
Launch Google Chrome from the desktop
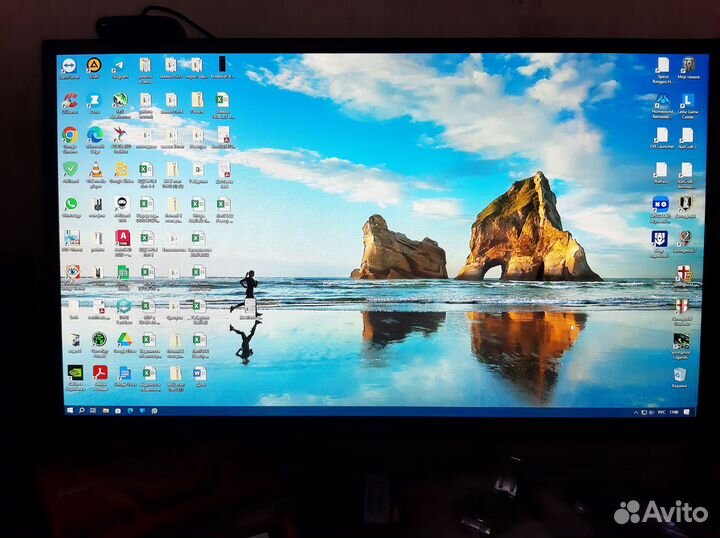[x=70, y=134]
